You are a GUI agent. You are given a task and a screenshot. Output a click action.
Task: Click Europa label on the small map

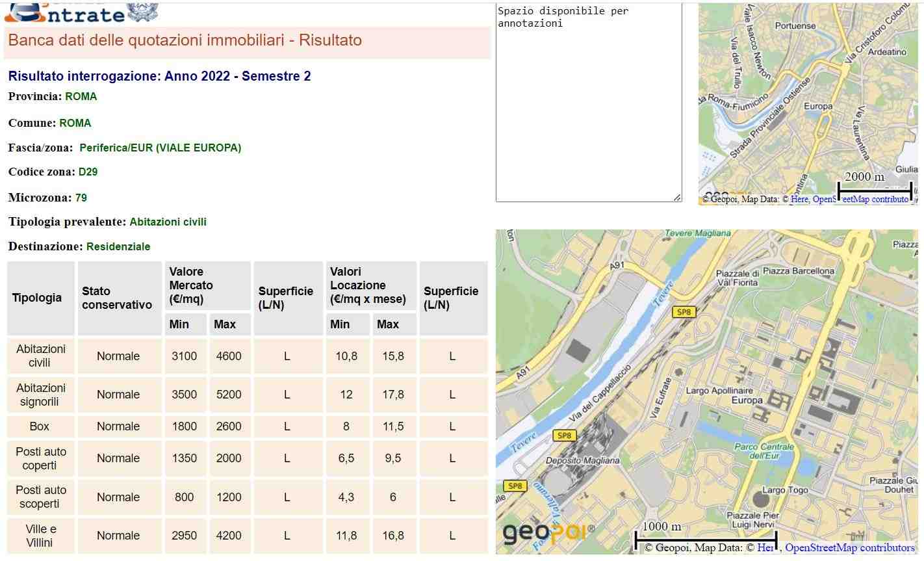(818, 106)
